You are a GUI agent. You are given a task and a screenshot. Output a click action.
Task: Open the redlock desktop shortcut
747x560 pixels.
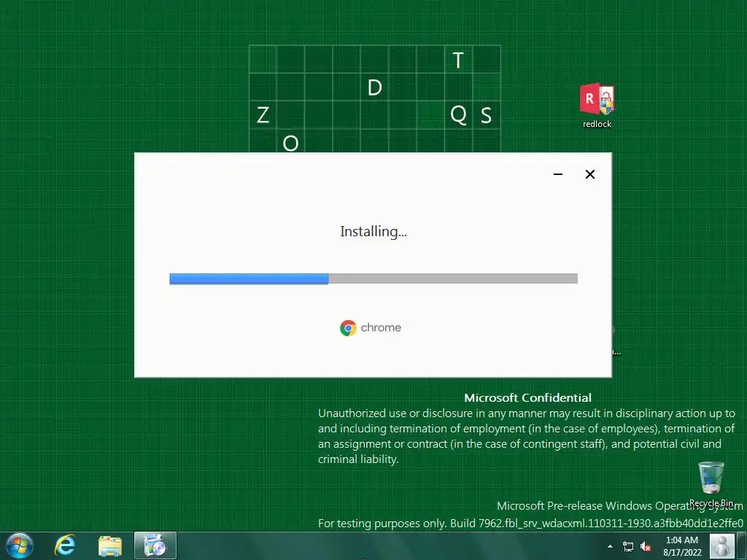[597, 105]
